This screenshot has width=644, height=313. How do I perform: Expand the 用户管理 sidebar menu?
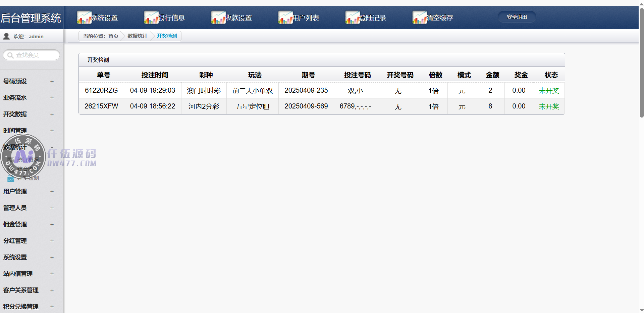click(x=52, y=191)
